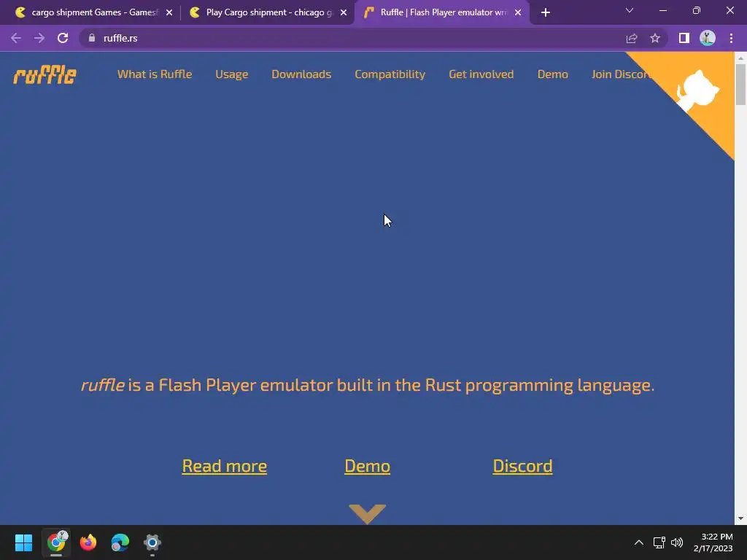Close the Ruffle Flash Player tab
747x560 pixels.
coord(518,12)
